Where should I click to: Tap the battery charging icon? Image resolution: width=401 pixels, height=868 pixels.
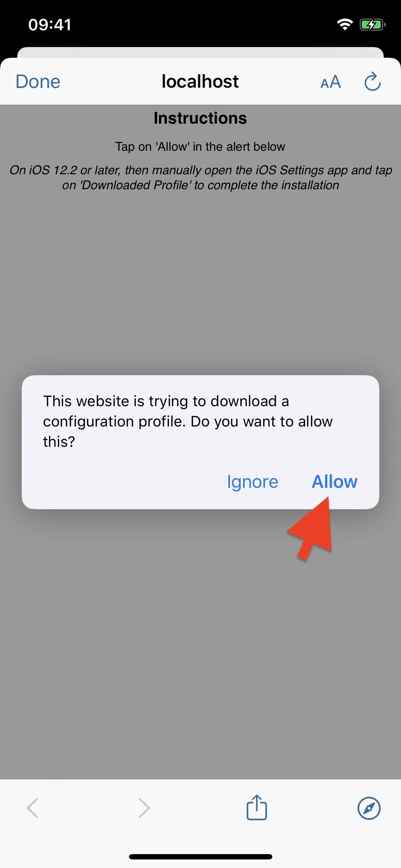pos(372,25)
